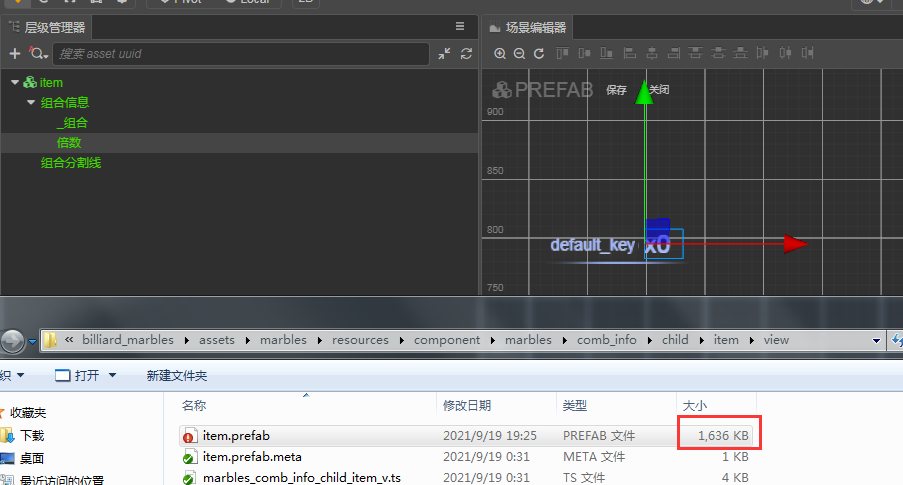Create folder with 新建文件夹

[x=177, y=376]
